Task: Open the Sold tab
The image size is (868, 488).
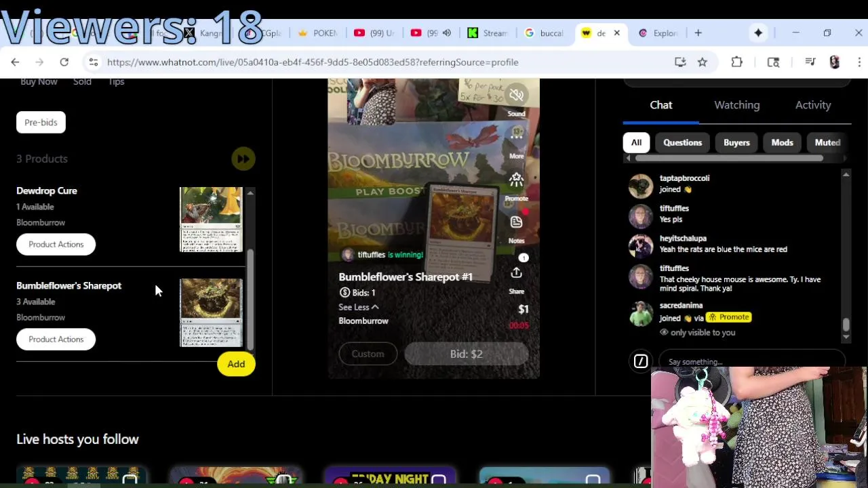Action: [x=82, y=81]
